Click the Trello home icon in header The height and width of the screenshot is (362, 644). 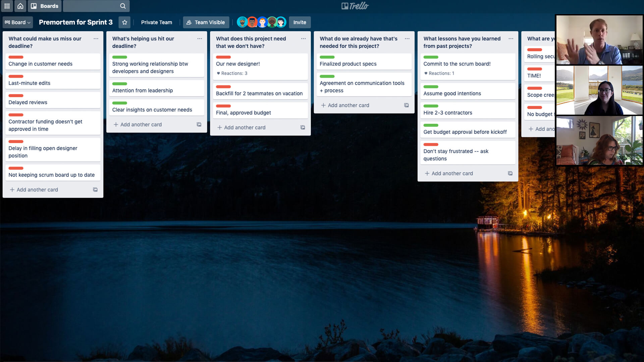click(20, 6)
